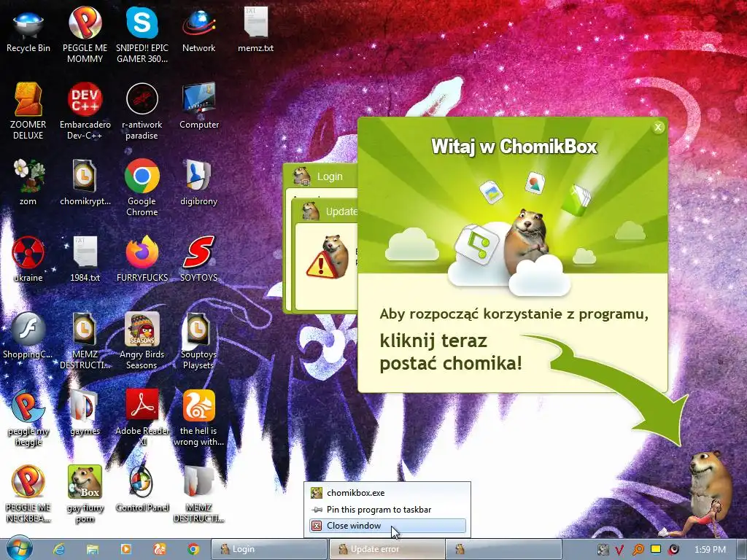Open the Recycle Bin desktop icon
This screenshot has height=560, width=747.
[x=28, y=31]
